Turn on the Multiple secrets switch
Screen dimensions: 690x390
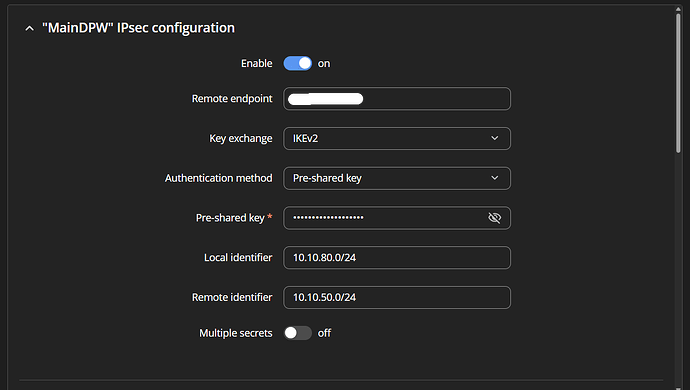297,333
